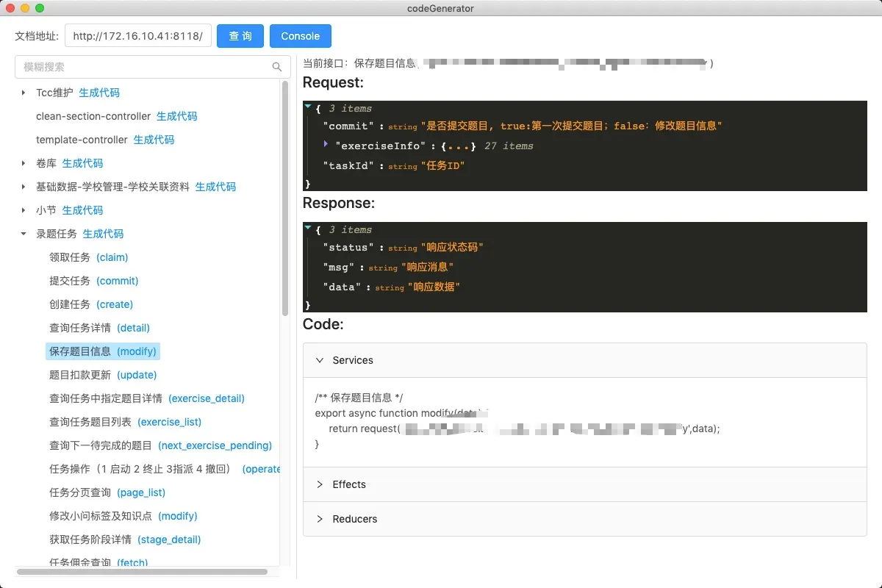Viewport: 882px width, 588px height.
Task: Collapse the Services panel
Action: pyautogui.click(x=585, y=360)
